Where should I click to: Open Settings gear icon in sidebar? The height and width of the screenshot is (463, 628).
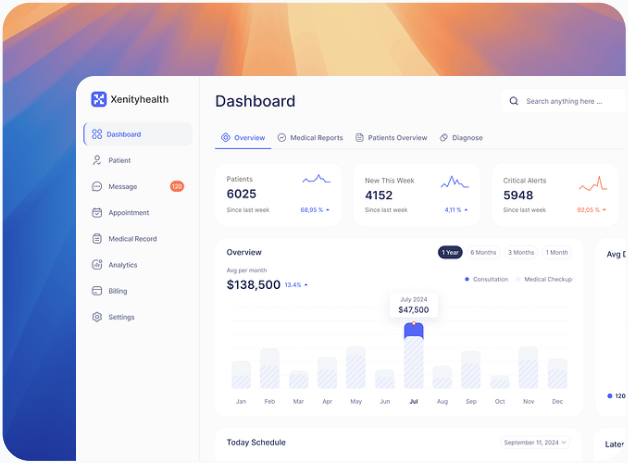click(x=97, y=317)
